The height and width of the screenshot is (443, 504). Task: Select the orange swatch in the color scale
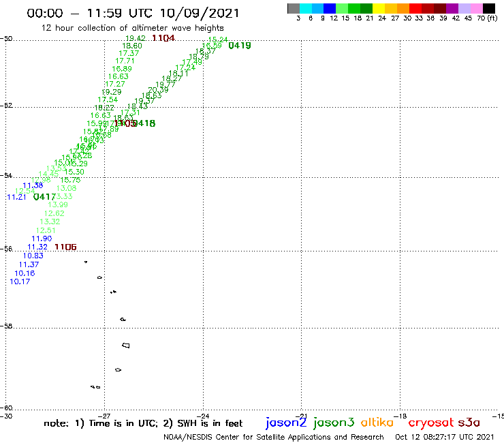[403, 8]
